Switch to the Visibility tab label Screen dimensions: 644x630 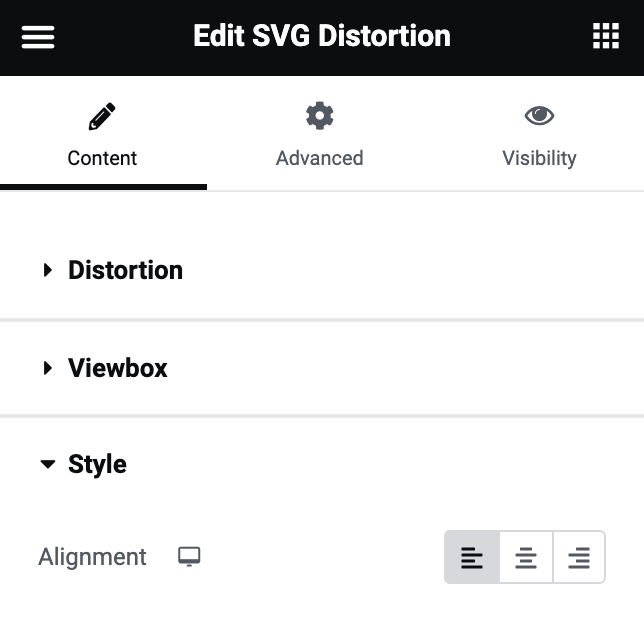tap(539, 158)
